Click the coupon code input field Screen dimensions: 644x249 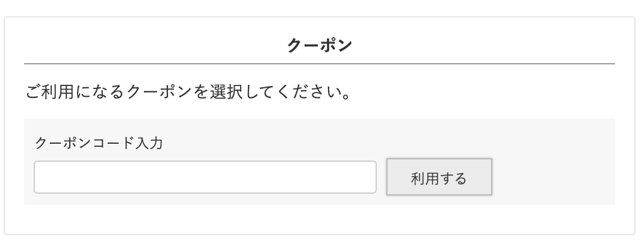pyautogui.click(x=205, y=177)
